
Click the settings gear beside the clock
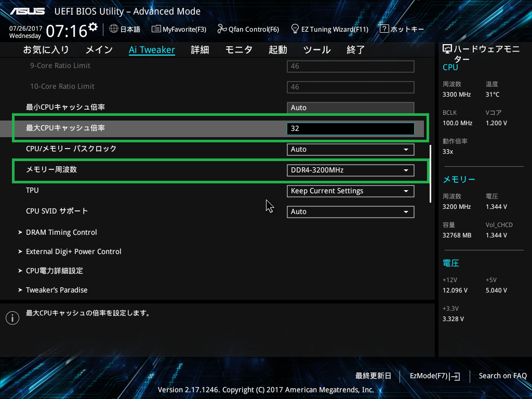pos(92,27)
